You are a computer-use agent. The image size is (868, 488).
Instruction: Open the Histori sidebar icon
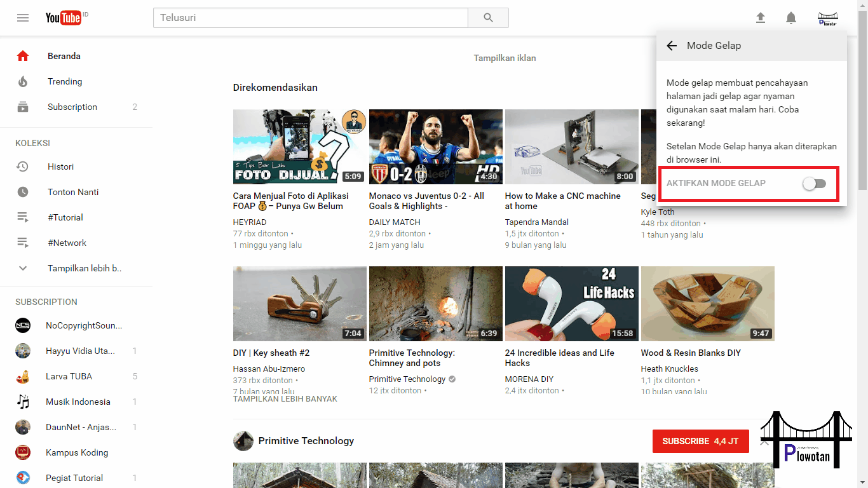click(23, 166)
